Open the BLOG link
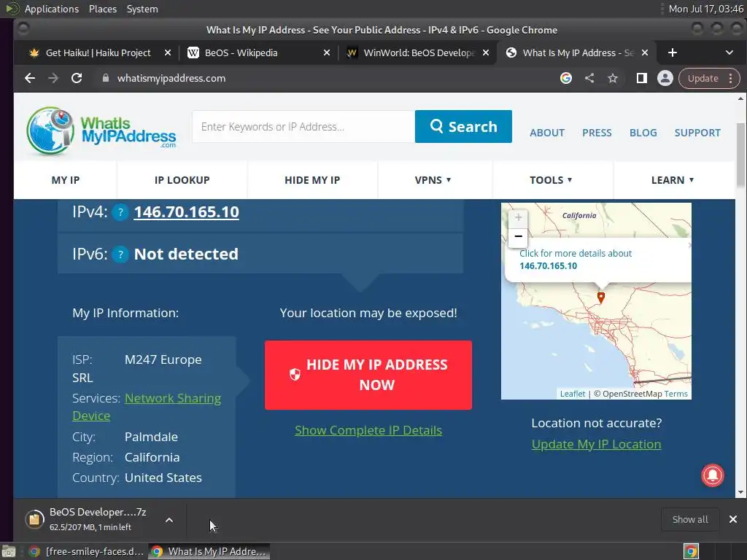Screen dimensions: 747x560 pos(643,133)
